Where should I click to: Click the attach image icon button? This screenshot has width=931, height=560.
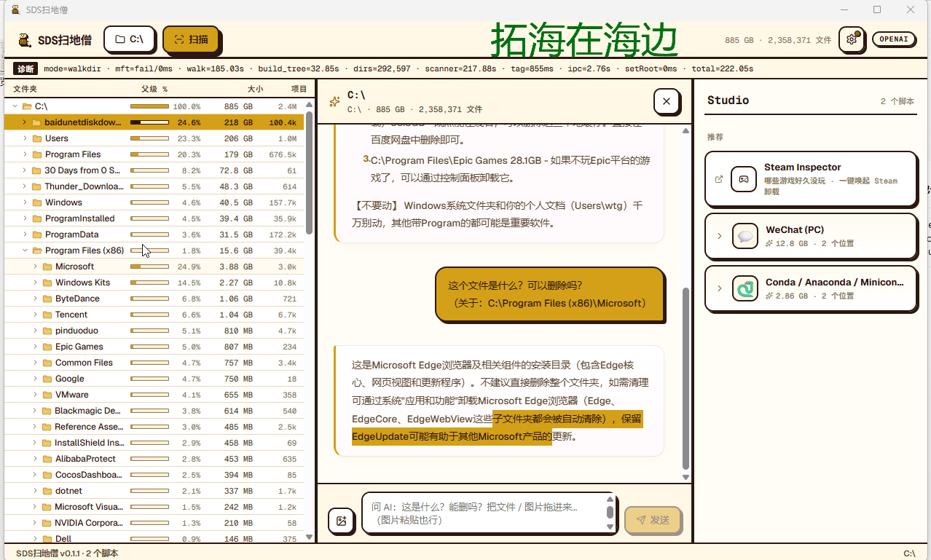pos(341,520)
